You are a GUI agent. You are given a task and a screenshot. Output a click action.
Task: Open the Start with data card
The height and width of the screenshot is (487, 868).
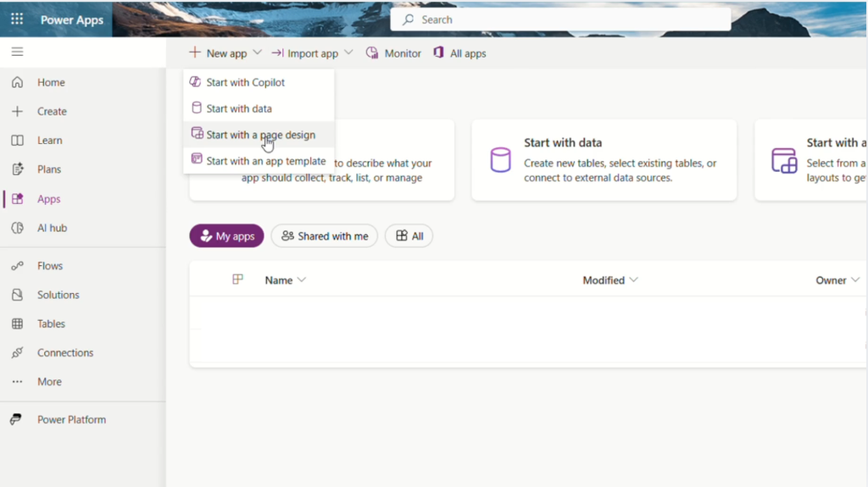(604, 160)
